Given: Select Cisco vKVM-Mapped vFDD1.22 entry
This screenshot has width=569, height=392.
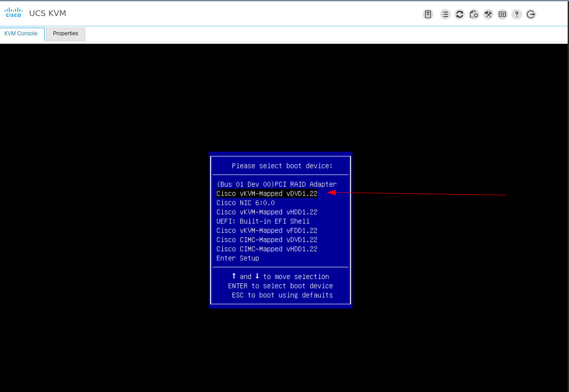Looking at the screenshot, I should 267,230.
